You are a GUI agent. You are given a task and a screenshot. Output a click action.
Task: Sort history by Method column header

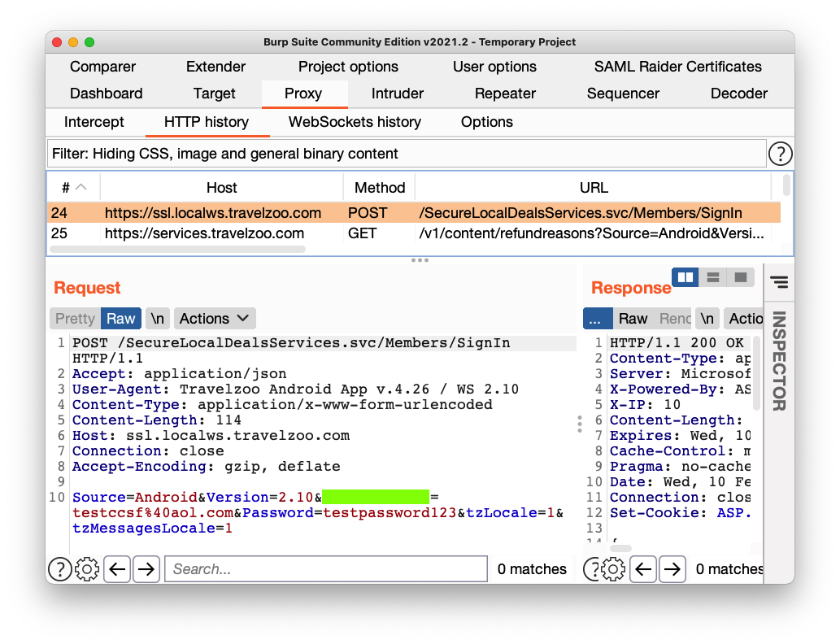(x=379, y=188)
